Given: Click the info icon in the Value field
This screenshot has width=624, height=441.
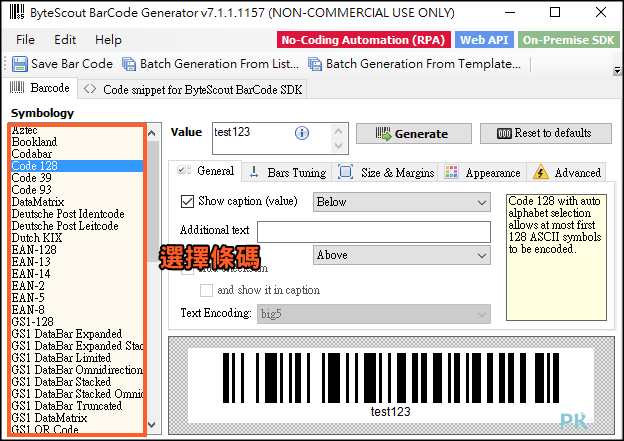Looking at the screenshot, I should click(302, 133).
